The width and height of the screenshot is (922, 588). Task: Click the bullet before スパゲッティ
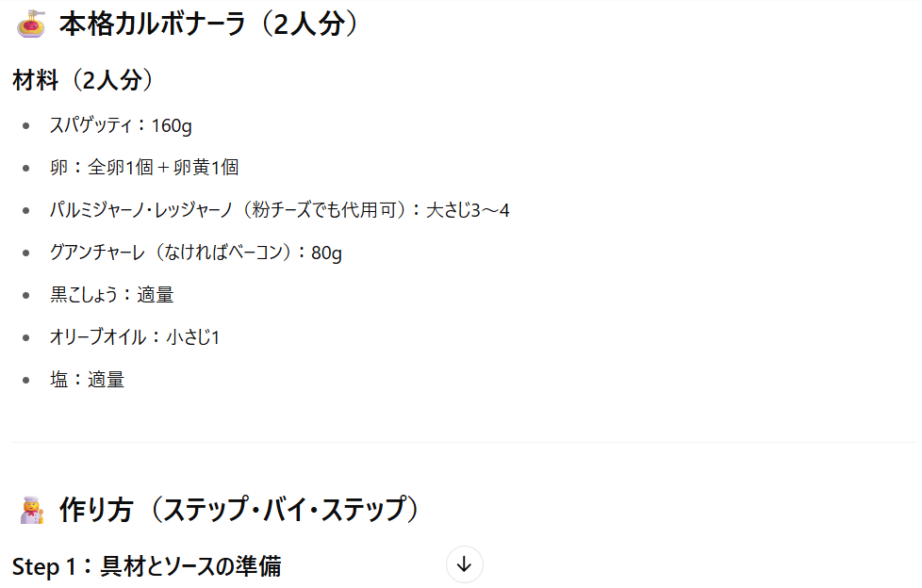click(x=25, y=126)
